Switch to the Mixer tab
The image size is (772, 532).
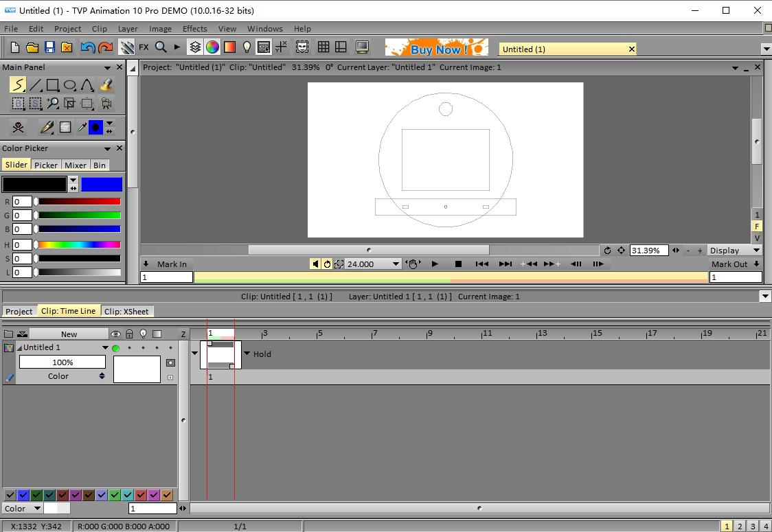pyautogui.click(x=76, y=165)
